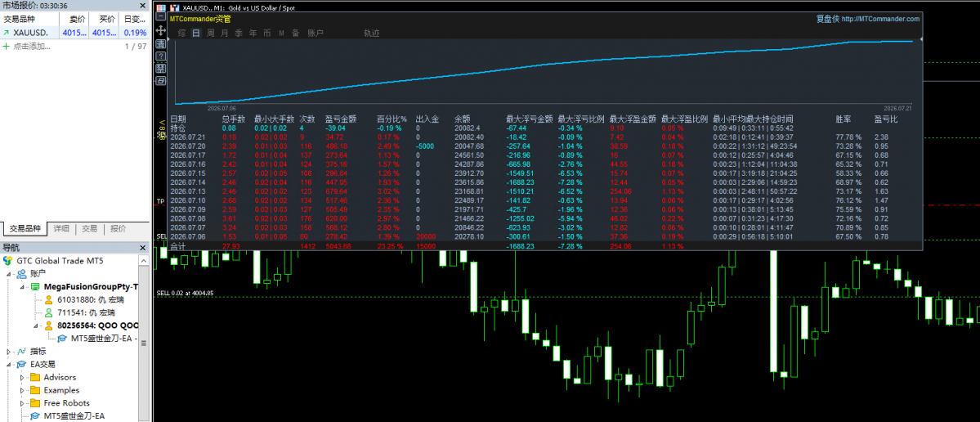Collapse MTCommander panel with minus icon
This screenshot has height=422, width=980.
tap(161, 16)
